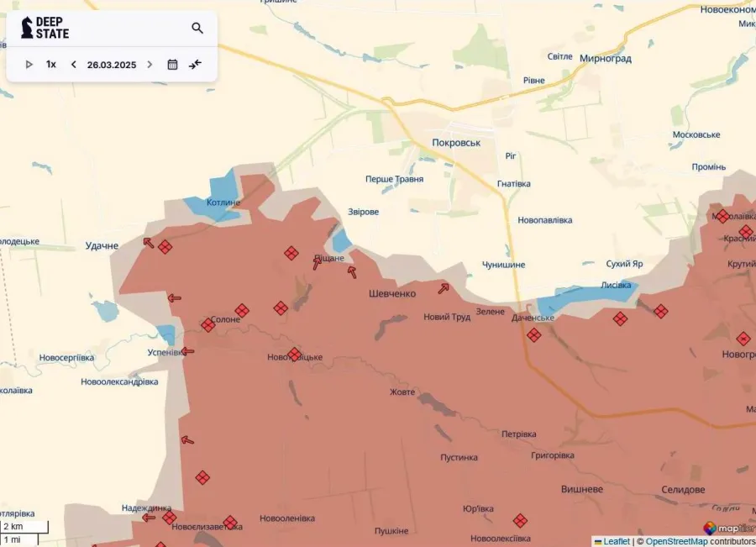Click the unit marker near Новоолексіївка
The image size is (756, 547).
click(521, 521)
